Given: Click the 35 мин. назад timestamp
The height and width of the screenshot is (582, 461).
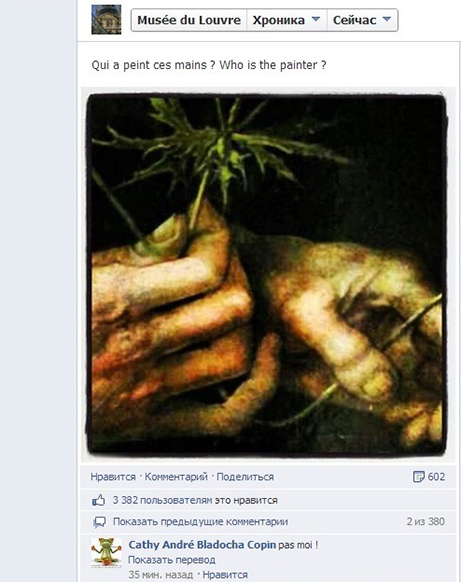Looking at the screenshot, I should pyautogui.click(x=160, y=575).
